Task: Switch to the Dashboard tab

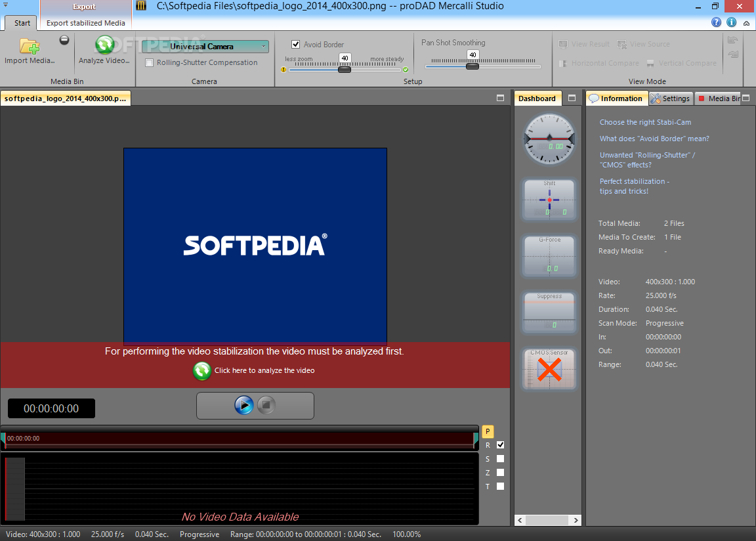Action: pyautogui.click(x=537, y=98)
